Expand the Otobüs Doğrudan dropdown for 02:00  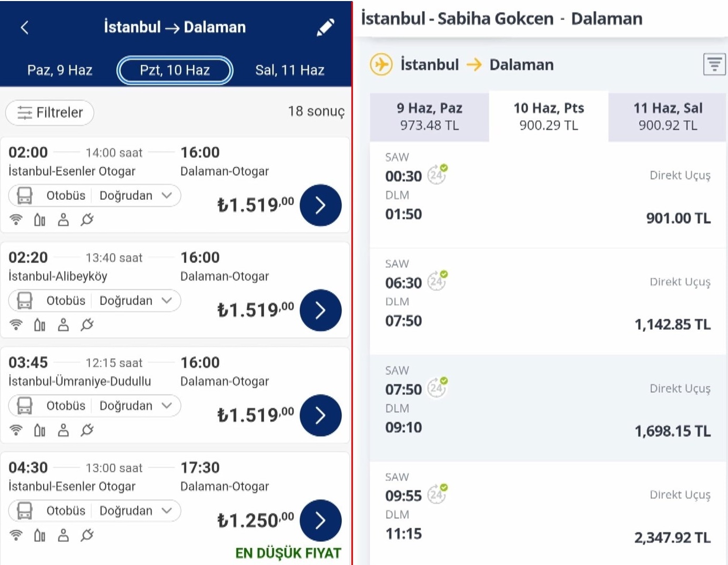pyautogui.click(x=95, y=195)
